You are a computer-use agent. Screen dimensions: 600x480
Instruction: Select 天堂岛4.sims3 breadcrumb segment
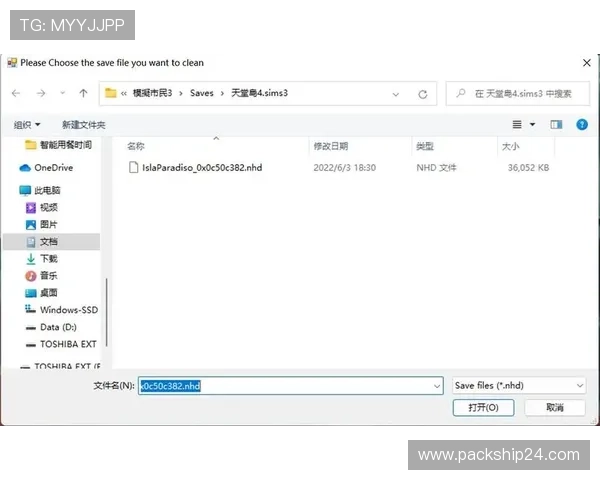pos(259,93)
